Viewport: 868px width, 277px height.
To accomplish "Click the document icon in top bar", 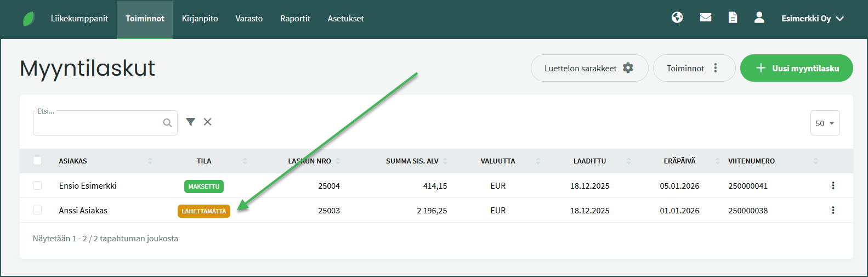I will [733, 18].
